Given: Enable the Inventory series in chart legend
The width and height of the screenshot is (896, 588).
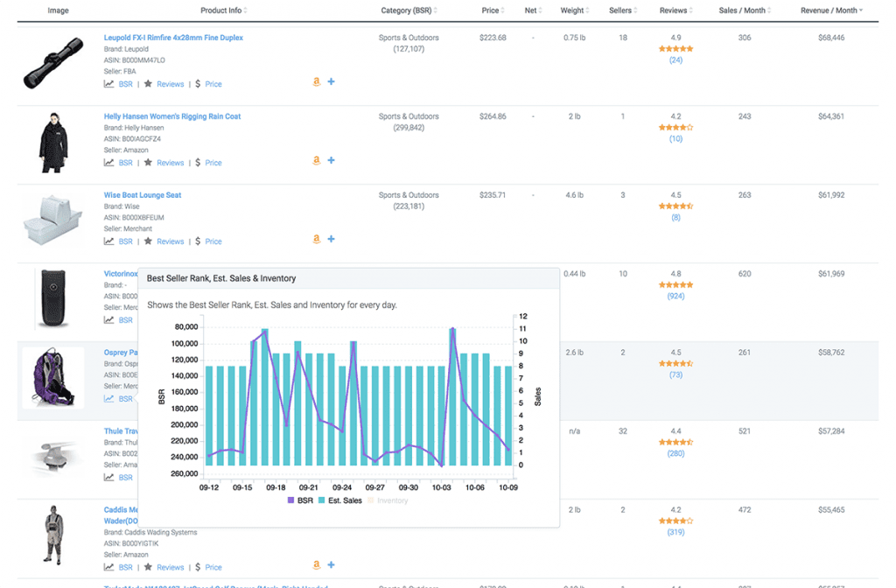Looking at the screenshot, I should point(388,500).
